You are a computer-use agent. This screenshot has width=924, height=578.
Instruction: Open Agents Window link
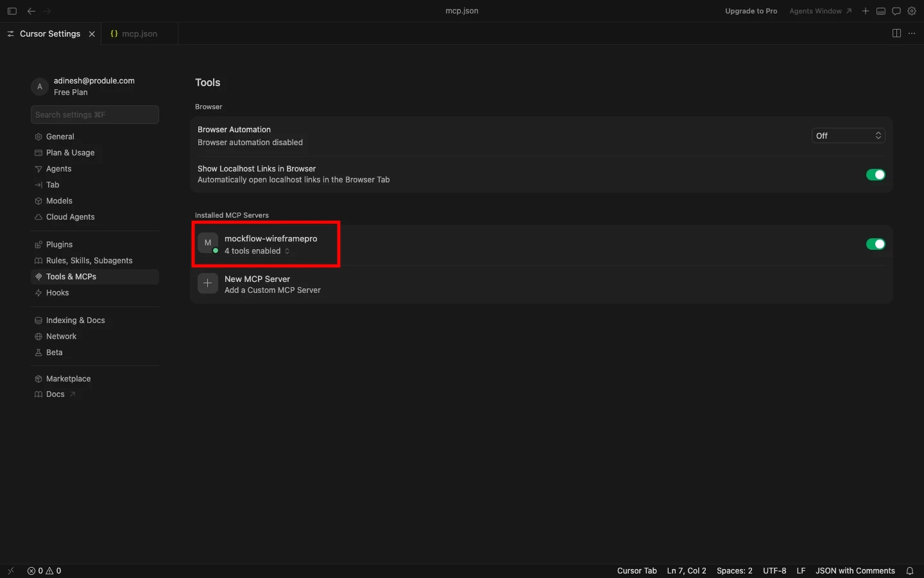tap(821, 11)
